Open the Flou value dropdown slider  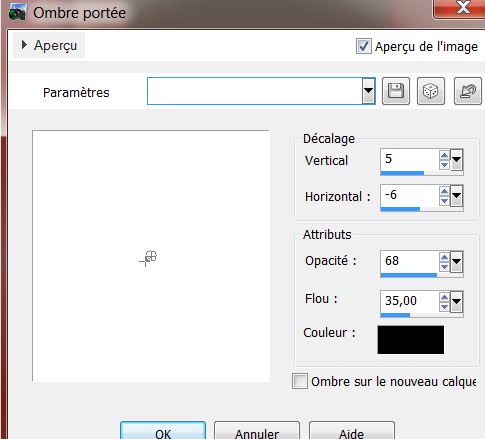click(456, 302)
